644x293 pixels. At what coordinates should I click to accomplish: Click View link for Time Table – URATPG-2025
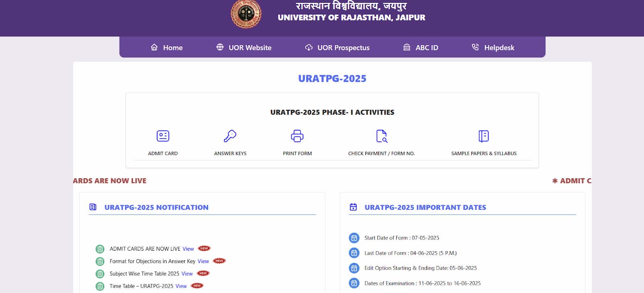click(181, 286)
